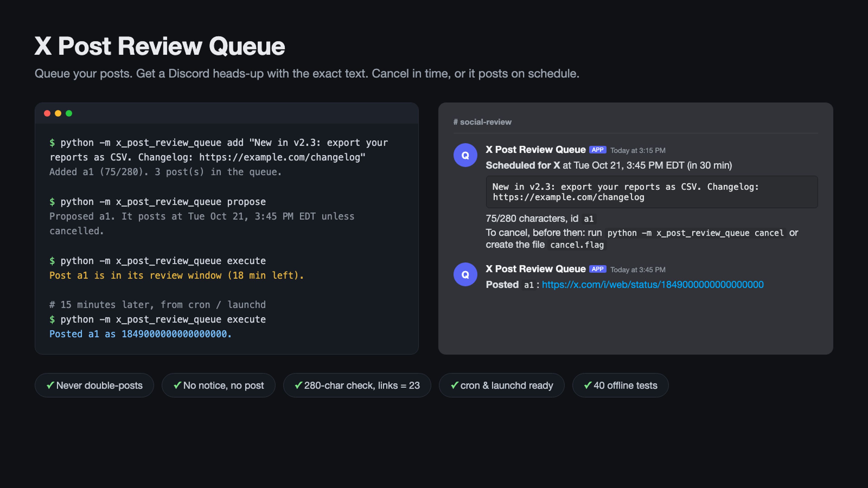868x488 pixels.
Task: Click the 'Never double-posts' pill
Action: point(94,385)
